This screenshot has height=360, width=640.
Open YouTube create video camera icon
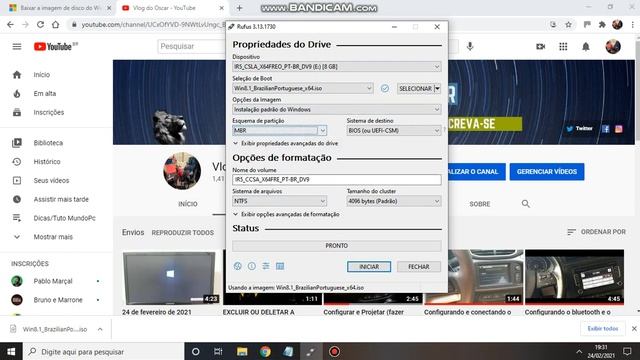pyautogui.click(x=540, y=47)
